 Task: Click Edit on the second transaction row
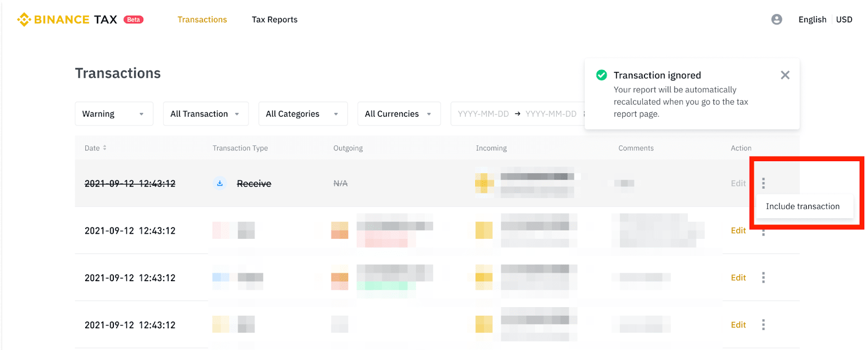[x=738, y=231]
